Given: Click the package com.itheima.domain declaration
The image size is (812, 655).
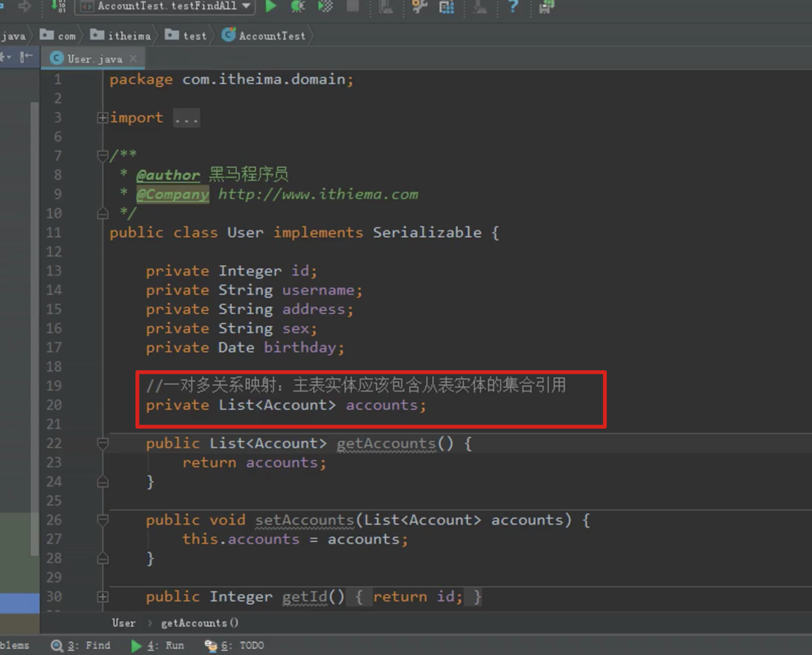Looking at the screenshot, I should [x=231, y=79].
